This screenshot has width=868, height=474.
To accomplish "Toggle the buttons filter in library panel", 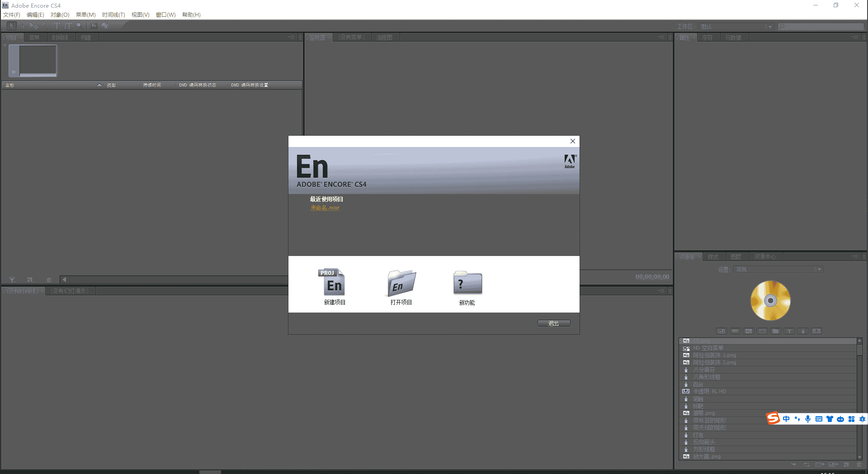I will click(735, 331).
